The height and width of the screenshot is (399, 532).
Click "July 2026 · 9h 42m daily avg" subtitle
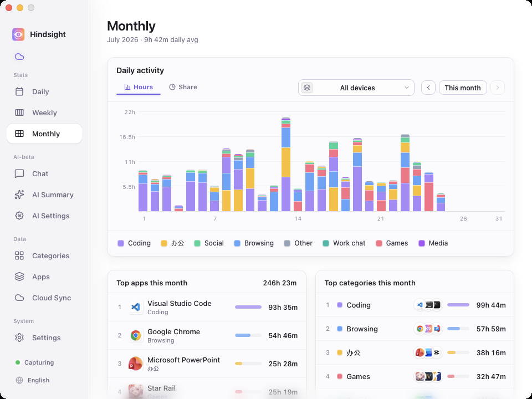[153, 40]
